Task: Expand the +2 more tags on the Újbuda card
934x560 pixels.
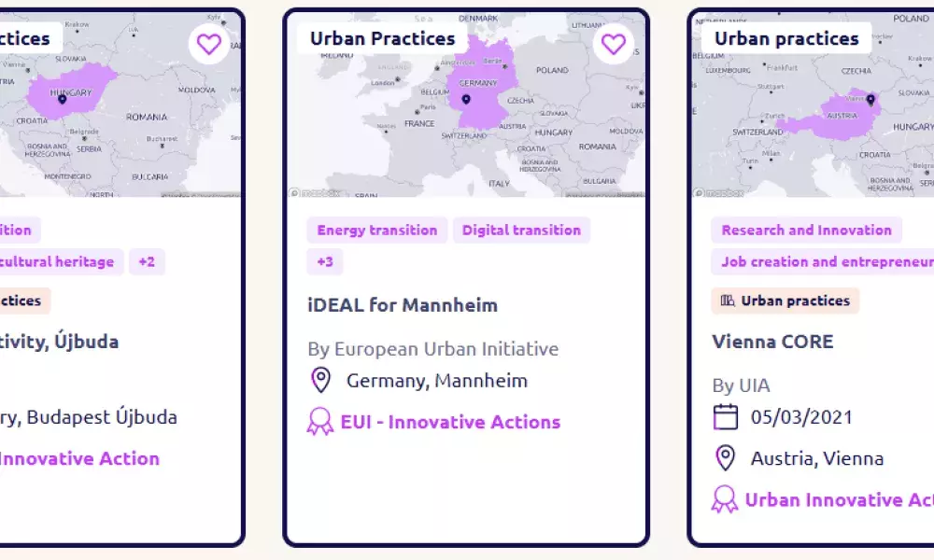Action: click(x=147, y=262)
